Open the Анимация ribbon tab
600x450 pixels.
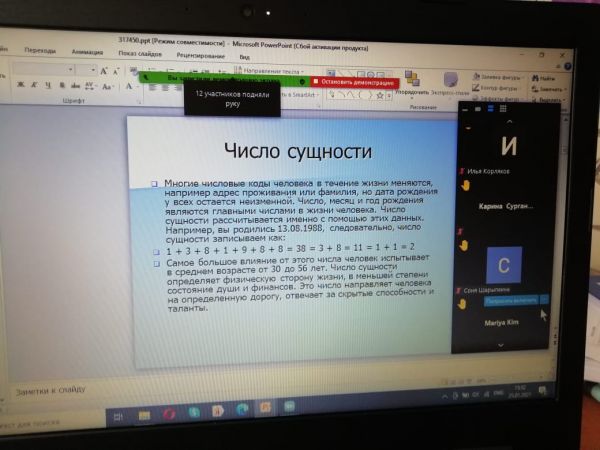click(x=87, y=52)
